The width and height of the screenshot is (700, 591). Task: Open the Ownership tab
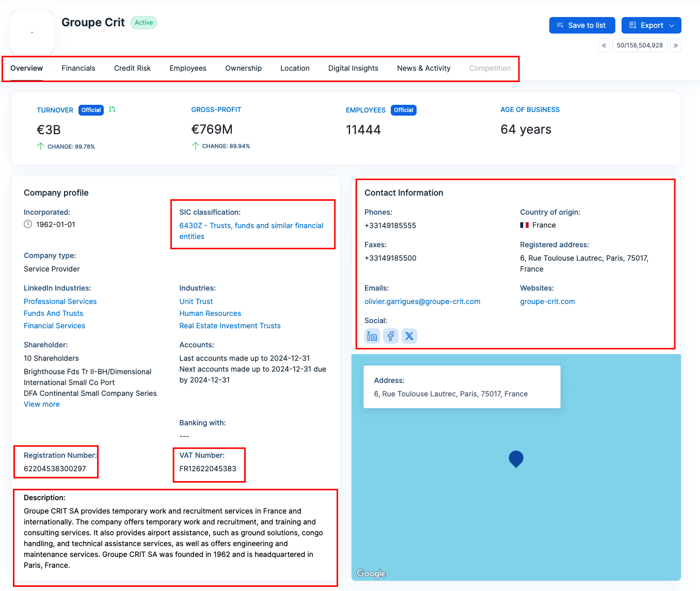244,68
